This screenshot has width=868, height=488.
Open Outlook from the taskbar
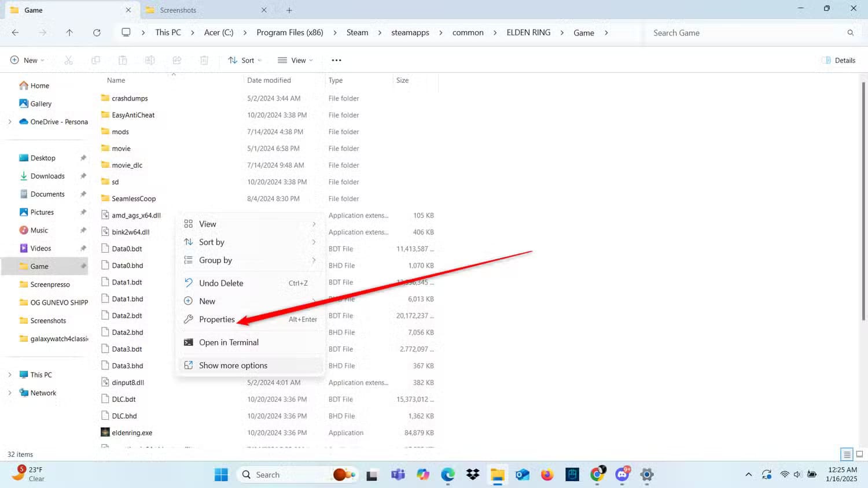tap(523, 475)
